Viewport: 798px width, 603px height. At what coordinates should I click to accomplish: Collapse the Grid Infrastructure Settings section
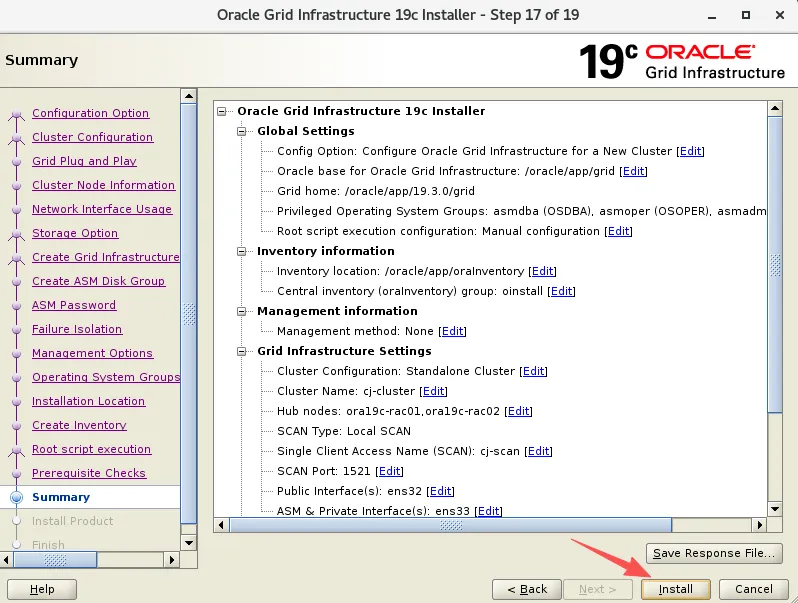point(241,352)
